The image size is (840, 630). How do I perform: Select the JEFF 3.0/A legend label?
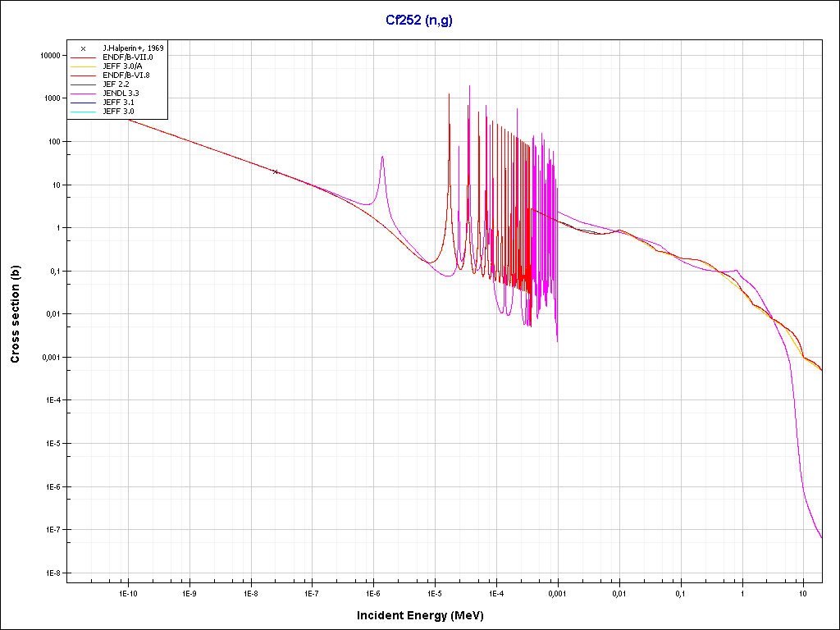pyautogui.click(x=121, y=66)
